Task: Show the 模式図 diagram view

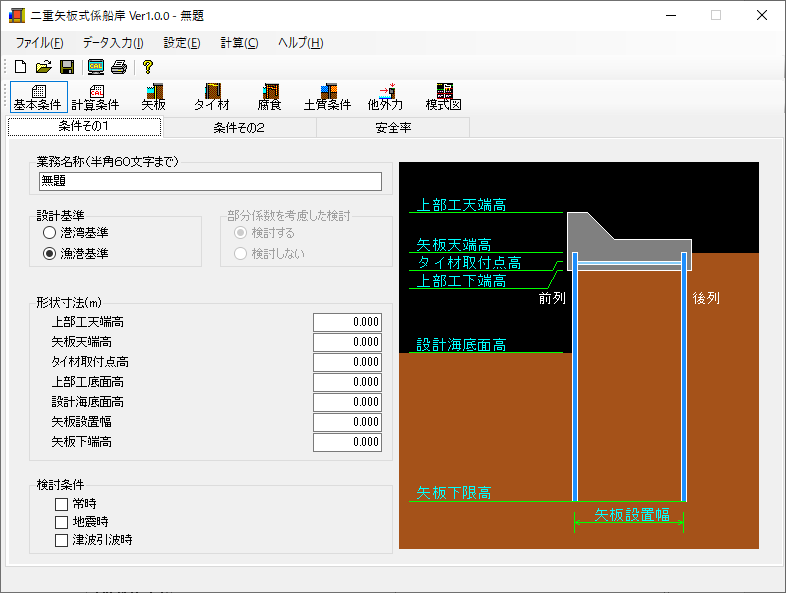Action: pos(443,97)
